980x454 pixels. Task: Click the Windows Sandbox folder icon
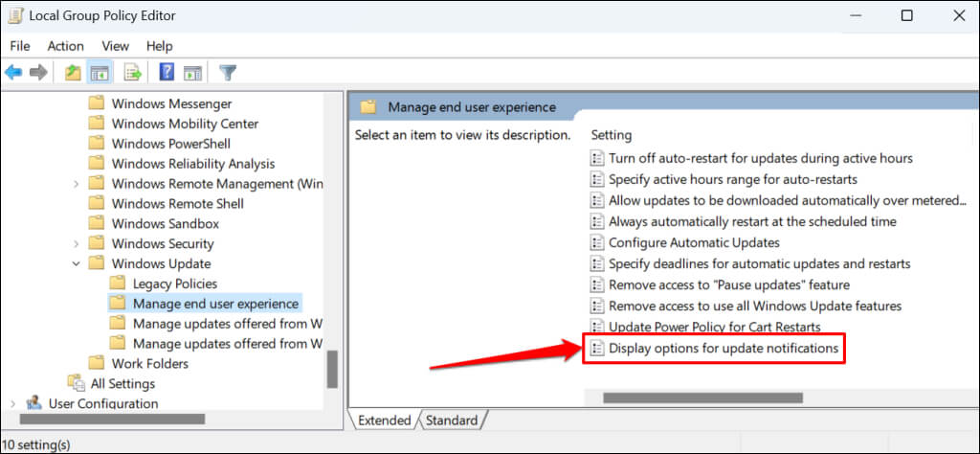click(97, 224)
